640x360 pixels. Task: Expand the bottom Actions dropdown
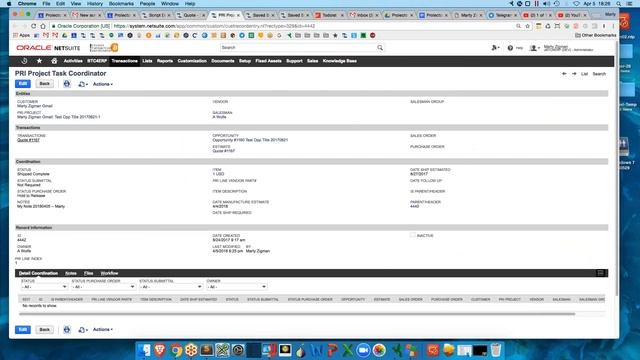click(103, 329)
